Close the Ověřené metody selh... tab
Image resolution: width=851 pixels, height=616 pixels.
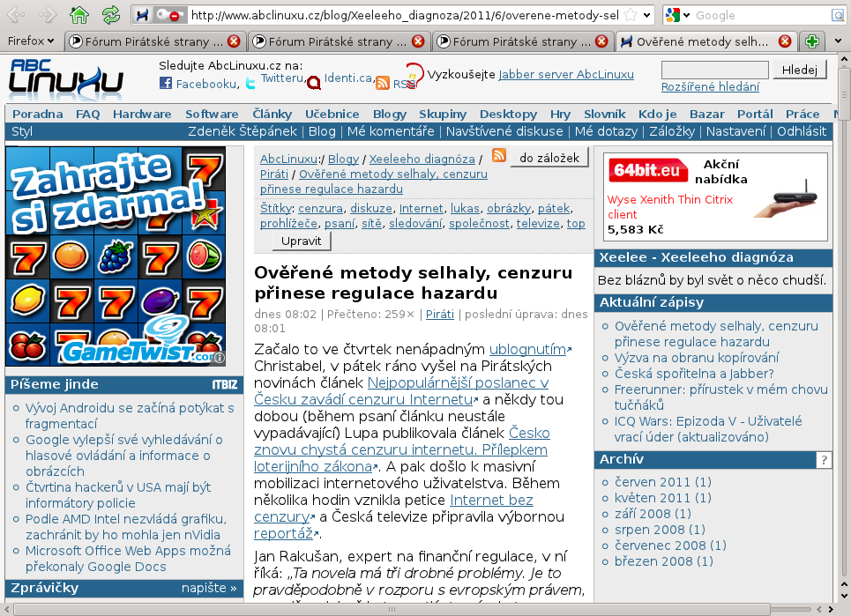coord(784,41)
